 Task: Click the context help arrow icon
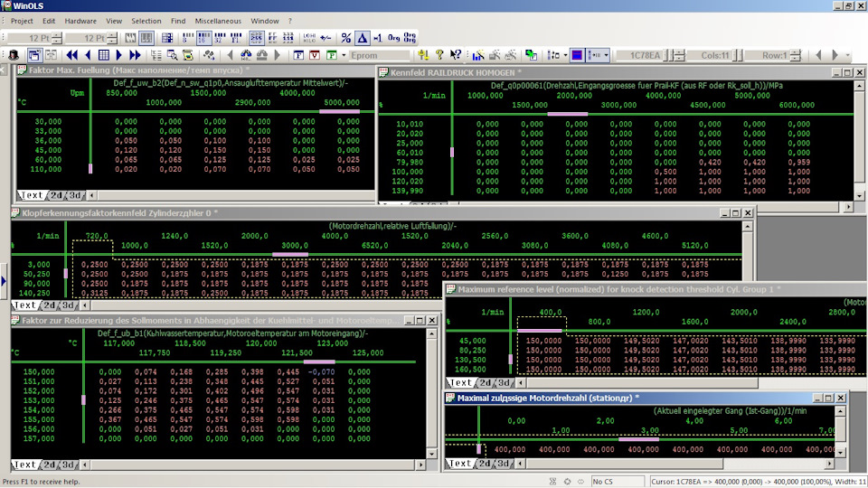[x=455, y=55]
